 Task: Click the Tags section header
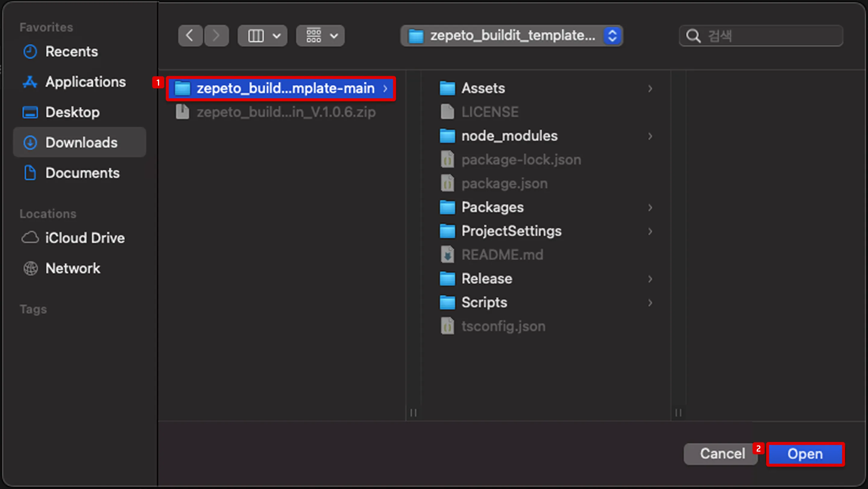click(x=33, y=309)
